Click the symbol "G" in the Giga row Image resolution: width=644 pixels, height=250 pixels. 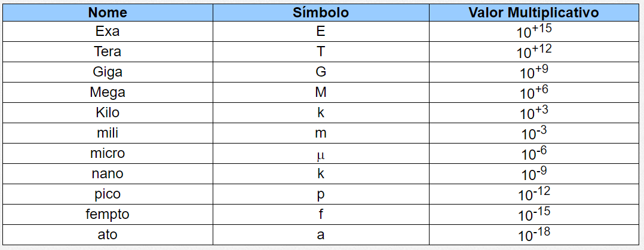coord(321,72)
